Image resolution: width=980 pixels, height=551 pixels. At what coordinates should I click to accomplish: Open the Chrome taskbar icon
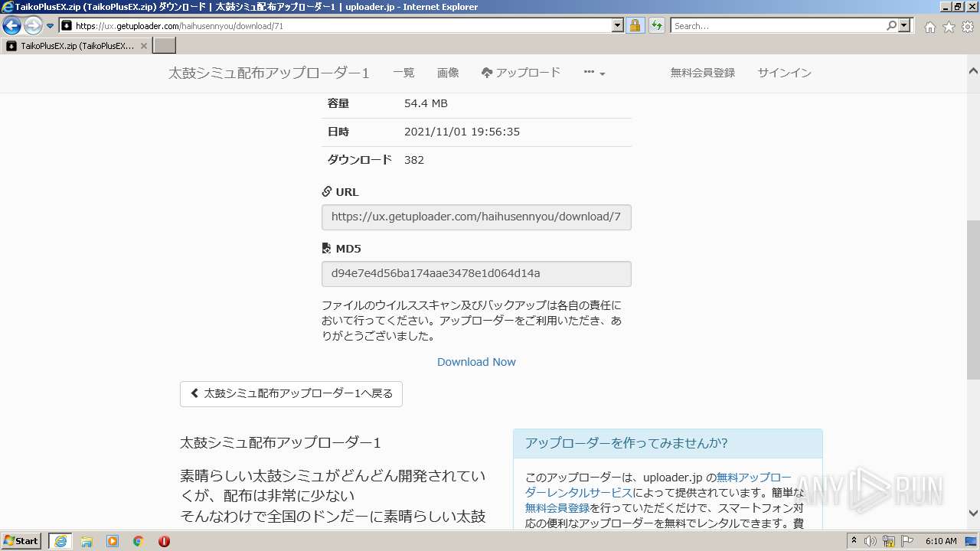139,541
